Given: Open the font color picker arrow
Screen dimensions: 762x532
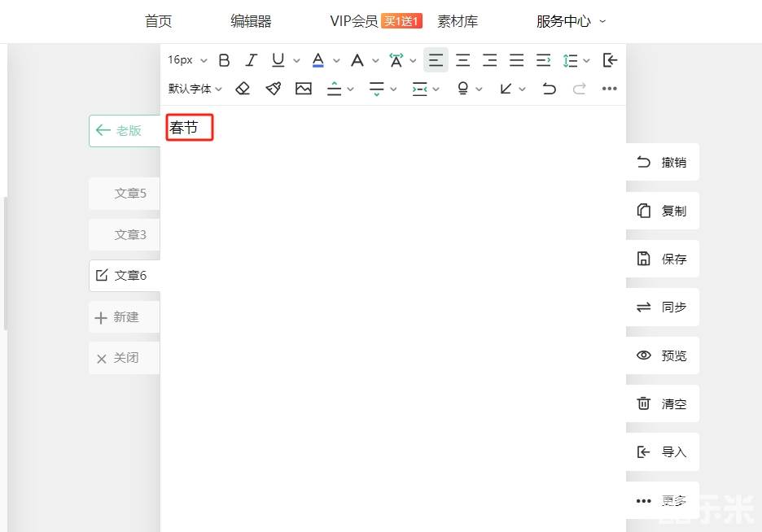Looking at the screenshot, I should tap(336, 61).
